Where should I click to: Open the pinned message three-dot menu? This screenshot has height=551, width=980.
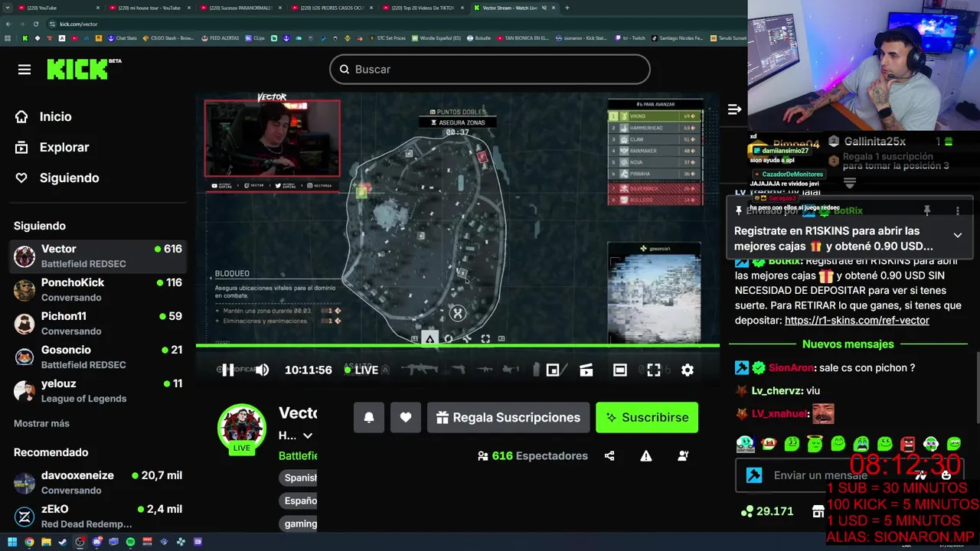(957, 211)
